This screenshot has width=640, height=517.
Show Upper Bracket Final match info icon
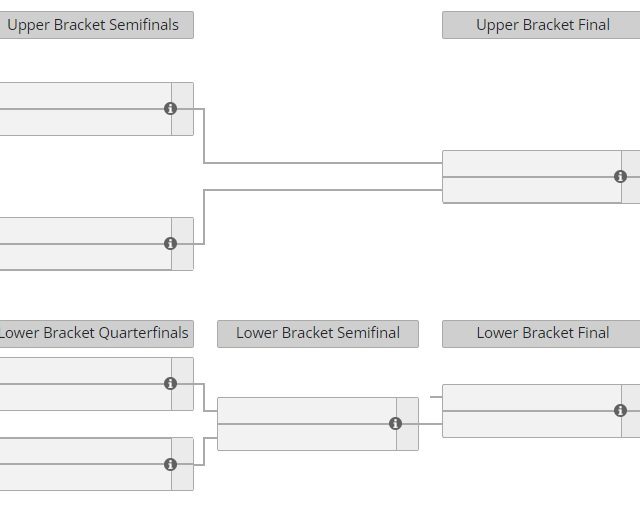point(620,176)
